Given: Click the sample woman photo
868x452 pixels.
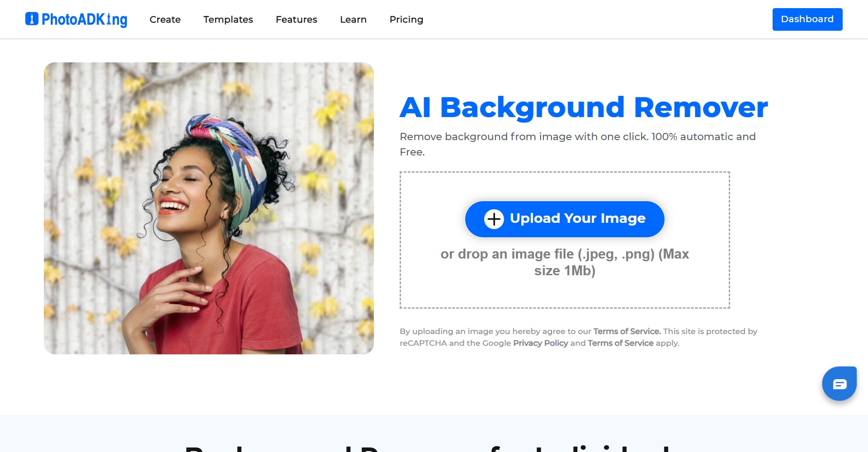Looking at the screenshot, I should [x=209, y=208].
